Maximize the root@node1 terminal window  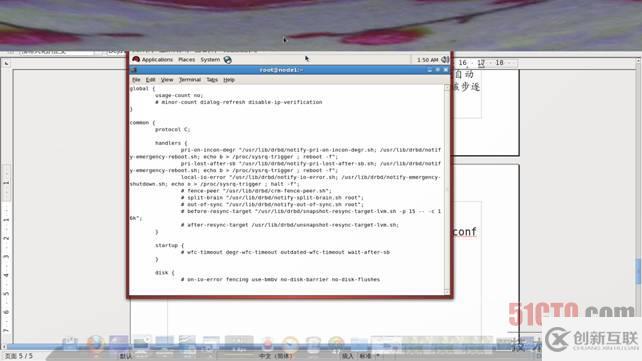pyautogui.click(x=438, y=70)
